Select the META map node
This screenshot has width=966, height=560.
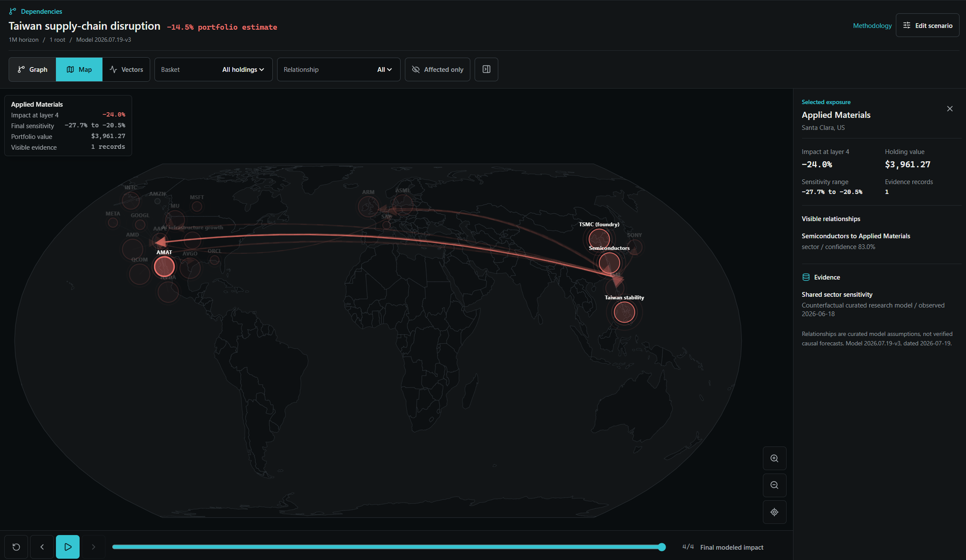113,222
